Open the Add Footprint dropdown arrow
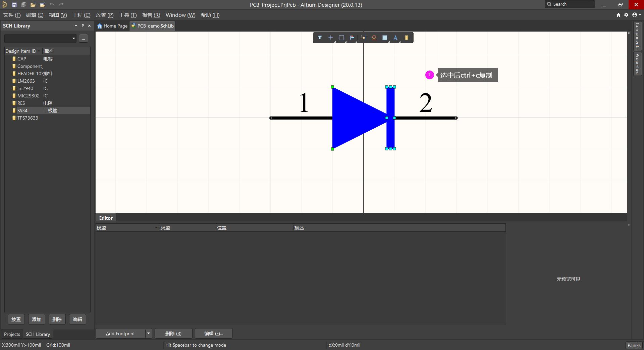Screen dimensions: 644x350 [149, 333]
